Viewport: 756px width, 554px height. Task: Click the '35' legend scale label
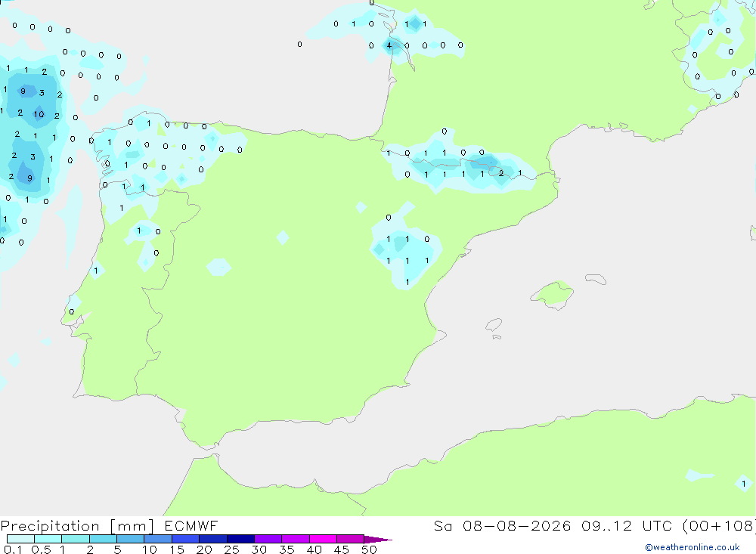tap(287, 549)
